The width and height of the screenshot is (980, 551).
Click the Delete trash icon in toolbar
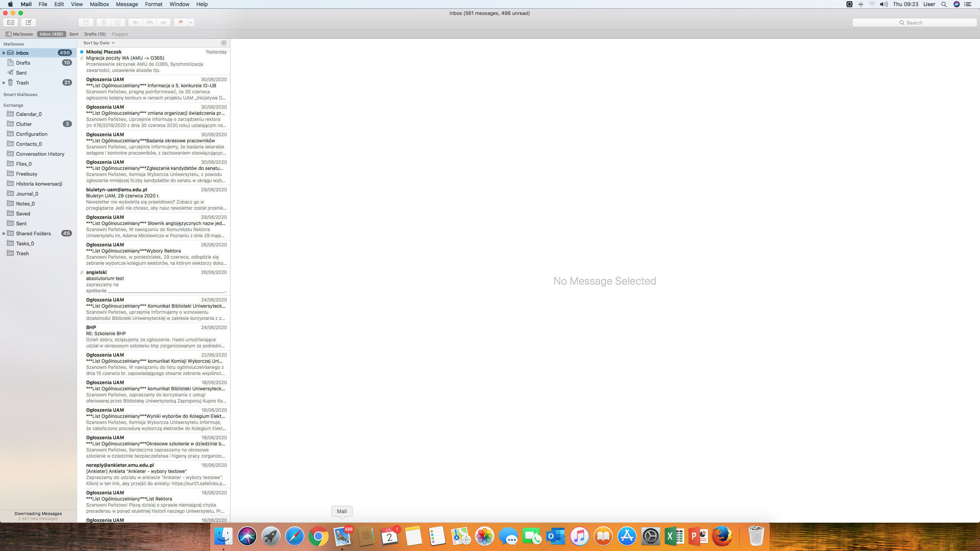[104, 23]
